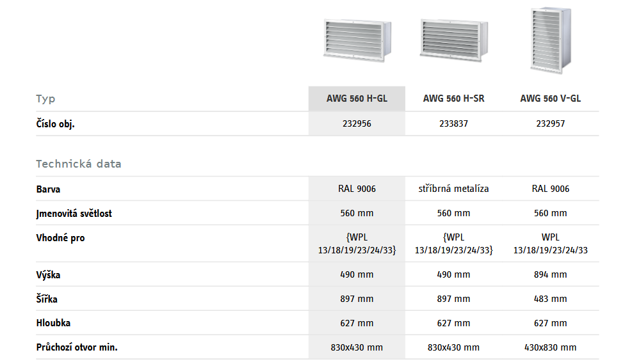Image resolution: width=632 pixels, height=364 pixels.
Task: Click the 'Technická data' section heading
Action: click(x=78, y=164)
